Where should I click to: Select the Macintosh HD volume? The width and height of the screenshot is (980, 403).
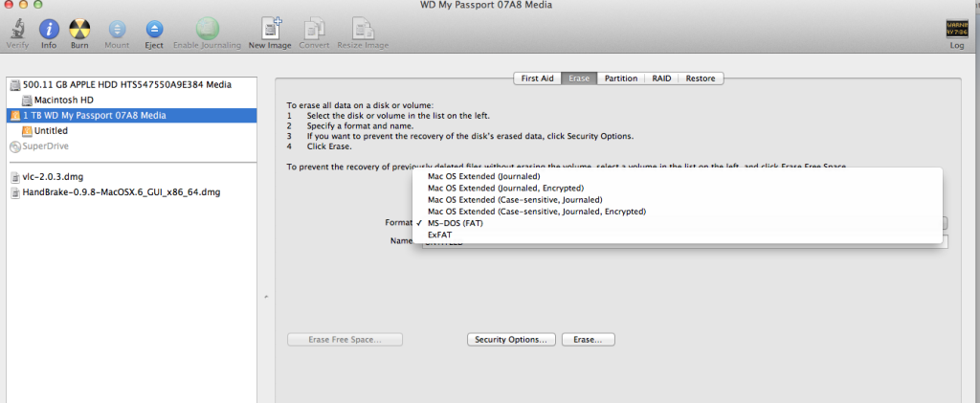pos(131,100)
